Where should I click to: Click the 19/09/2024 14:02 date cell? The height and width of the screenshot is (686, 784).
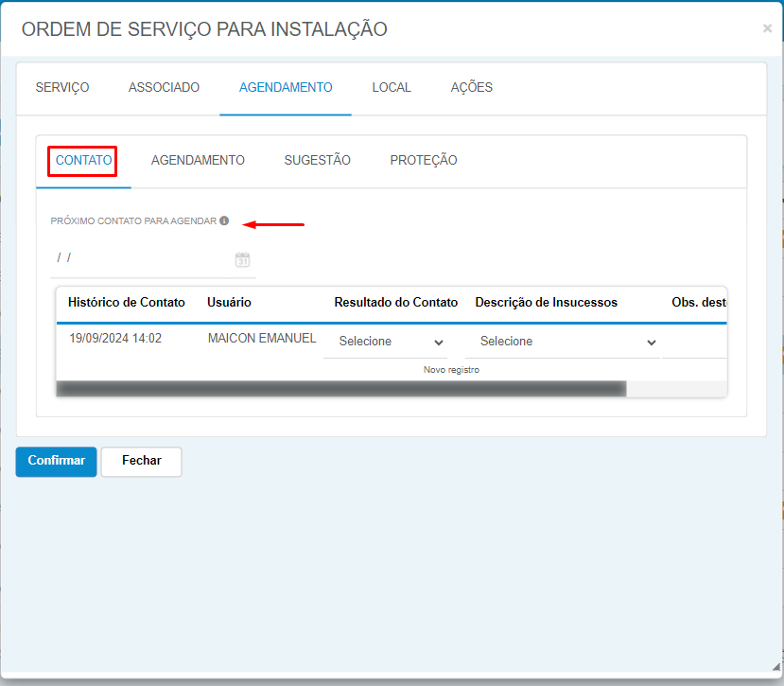coord(115,338)
